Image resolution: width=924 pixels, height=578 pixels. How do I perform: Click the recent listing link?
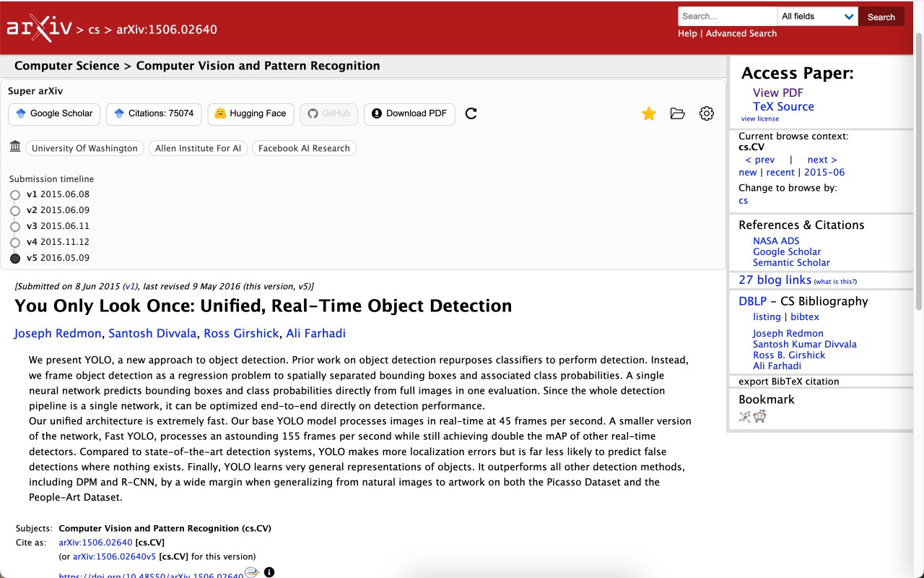point(780,172)
